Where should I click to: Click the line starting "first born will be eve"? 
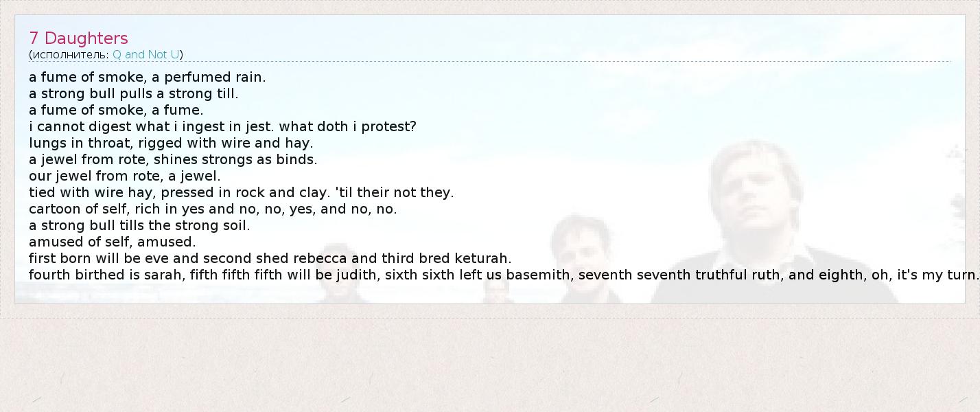tap(270, 258)
